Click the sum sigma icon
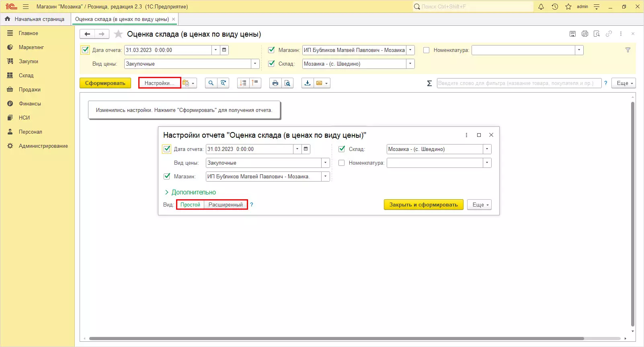This screenshot has width=644, height=347. click(429, 83)
